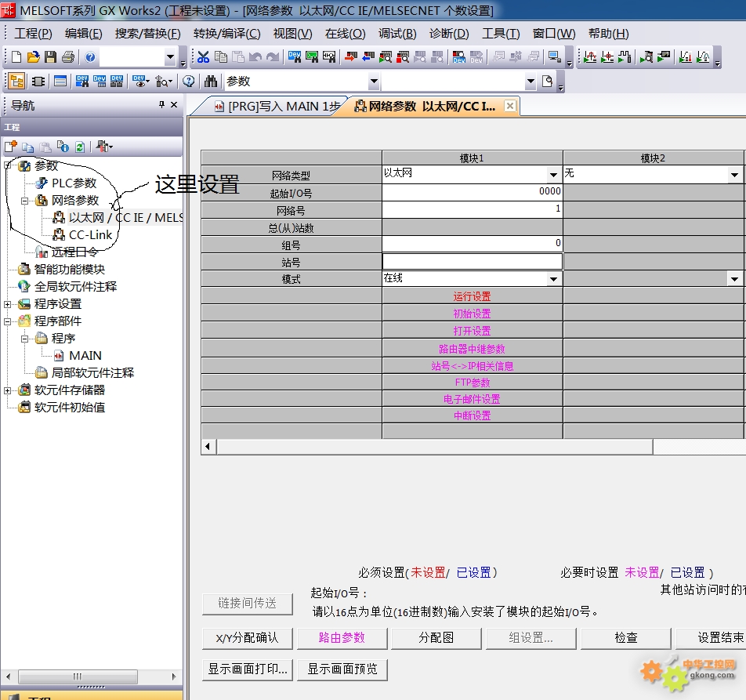
Task: Open the 模式 dropdown for 模块1
Action: click(553, 279)
